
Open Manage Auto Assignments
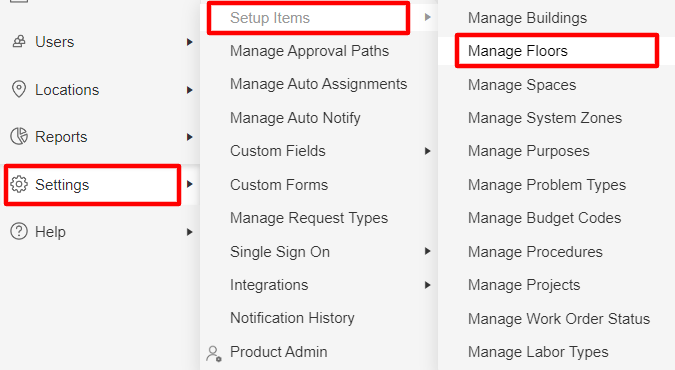click(319, 84)
